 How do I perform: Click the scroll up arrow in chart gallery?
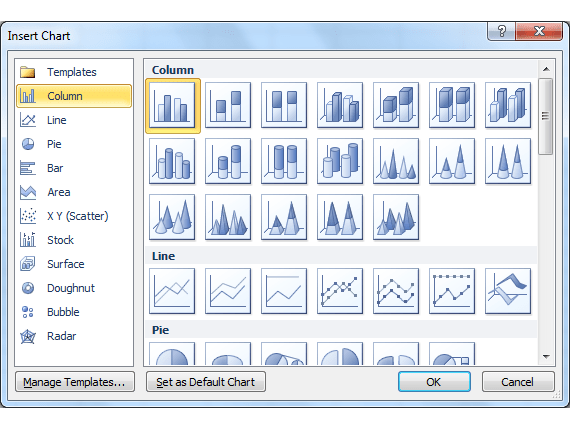coord(546,69)
